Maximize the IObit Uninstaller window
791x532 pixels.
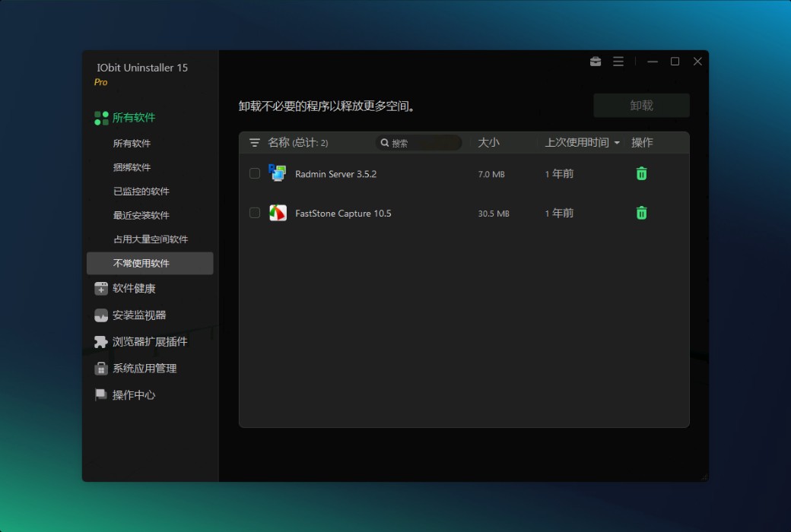[675, 62]
